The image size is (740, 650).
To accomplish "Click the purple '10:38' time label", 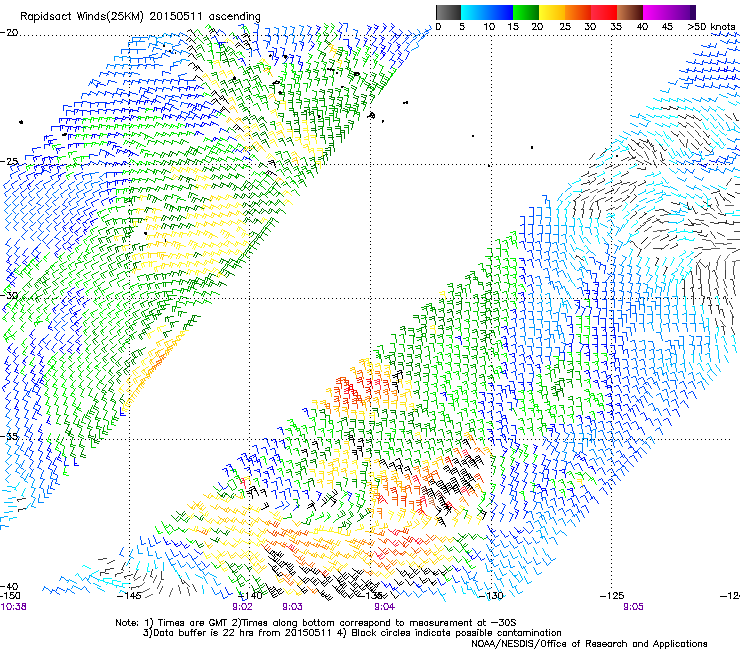I will tap(14, 607).
